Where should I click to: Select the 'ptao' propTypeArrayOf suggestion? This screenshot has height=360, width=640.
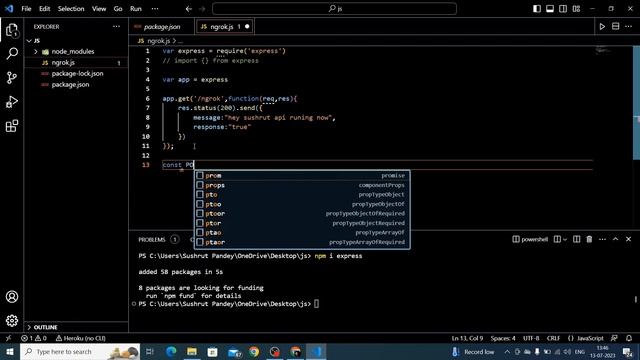pyautogui.click(x=302, y=233)
